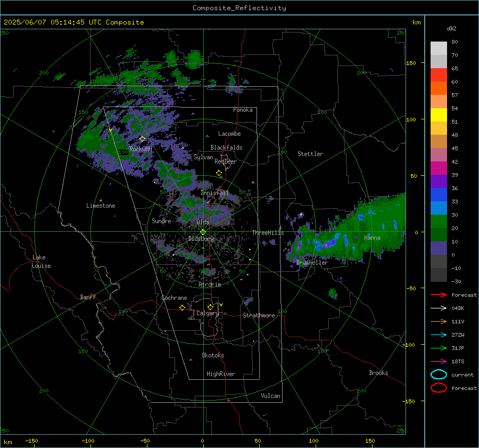Click the Hanna label near the storm
Screen dimensions: 479x448
372,238
